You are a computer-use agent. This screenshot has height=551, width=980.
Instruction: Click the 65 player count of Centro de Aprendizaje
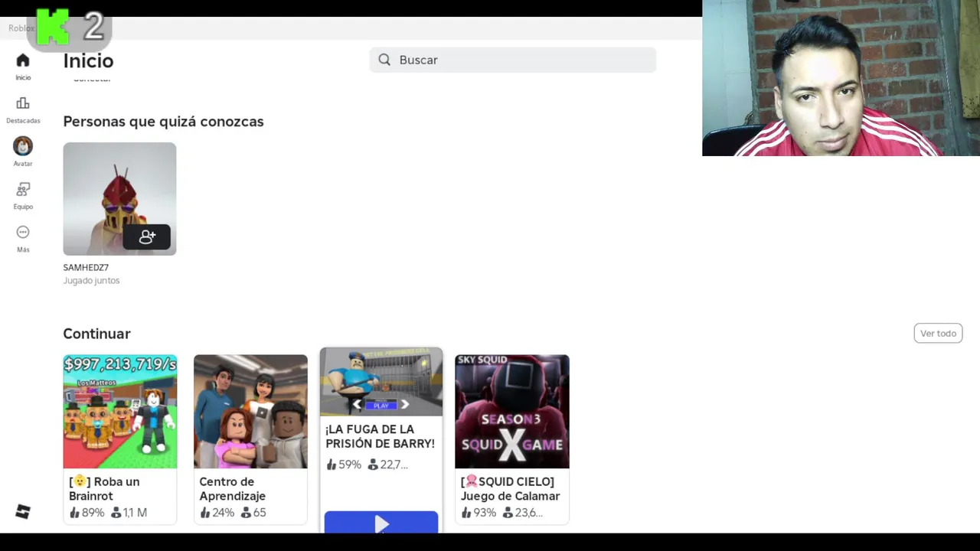pos(253,512)
